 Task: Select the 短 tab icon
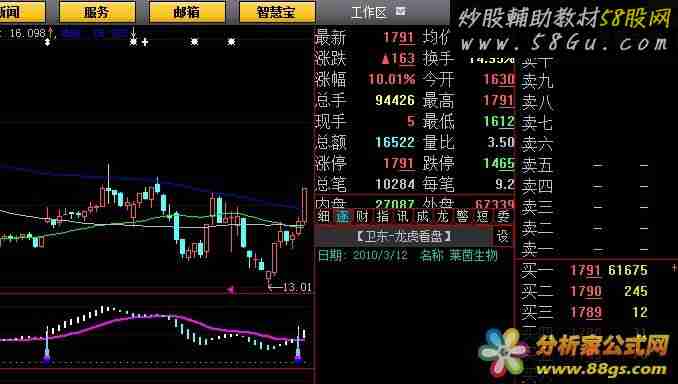tap(483, 217)
